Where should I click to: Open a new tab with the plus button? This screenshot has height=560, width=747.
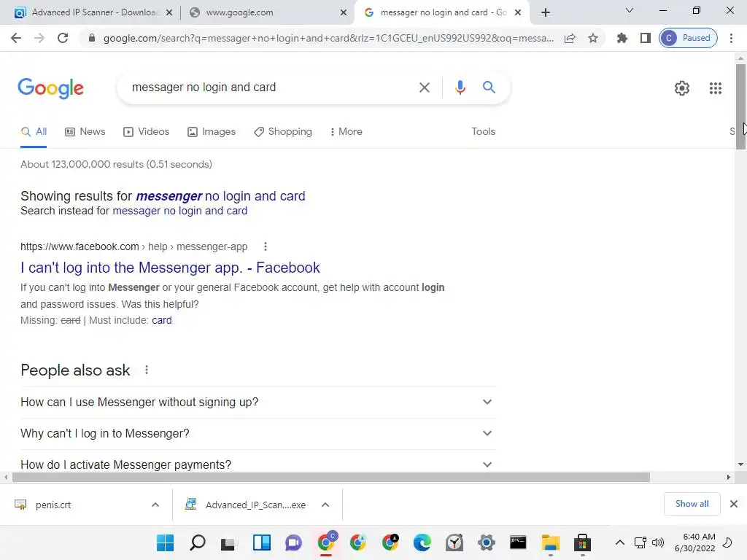click(x=546, y=12)
